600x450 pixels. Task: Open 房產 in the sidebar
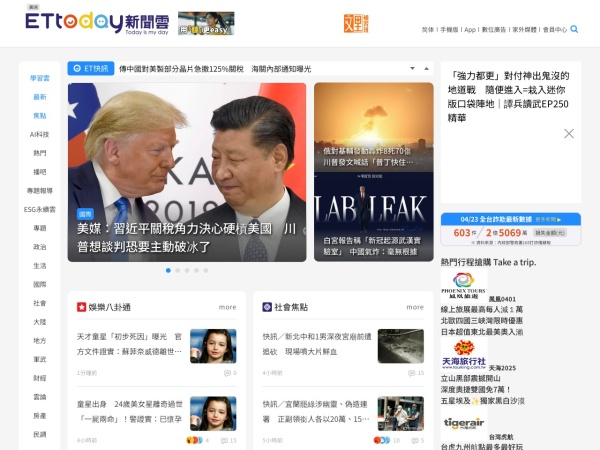[x=40, y=416]
